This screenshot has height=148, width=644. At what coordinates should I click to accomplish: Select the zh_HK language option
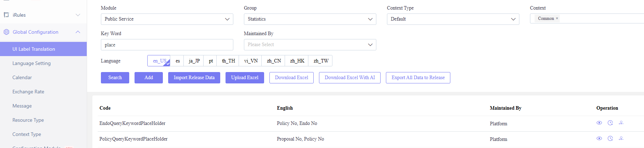tap(297, 61)
